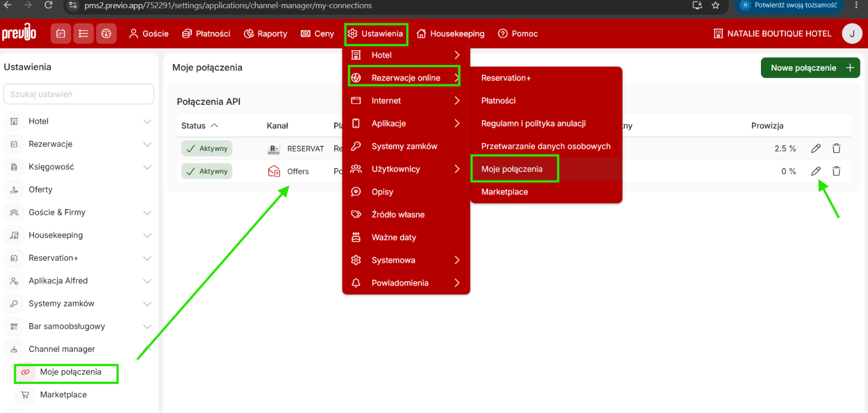Viewport: 868px width, 413px height.
Task: Collapse Channel manager in sidebar
Action: 79,349
